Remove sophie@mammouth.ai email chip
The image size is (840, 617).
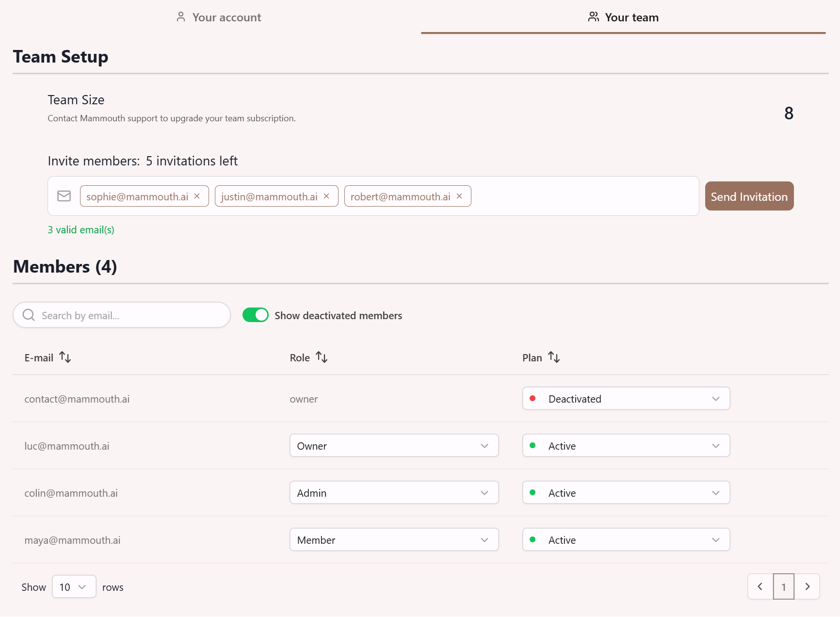197,196
